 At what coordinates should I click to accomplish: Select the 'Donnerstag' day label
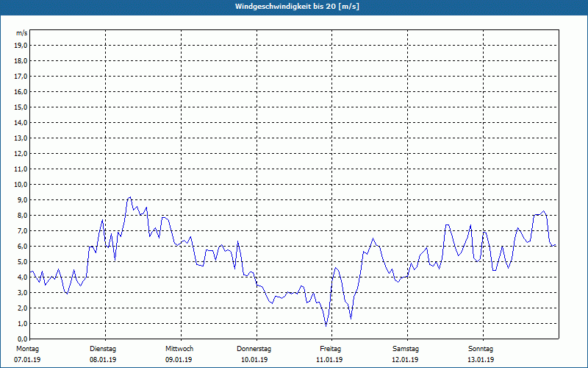tap(254, 349)
